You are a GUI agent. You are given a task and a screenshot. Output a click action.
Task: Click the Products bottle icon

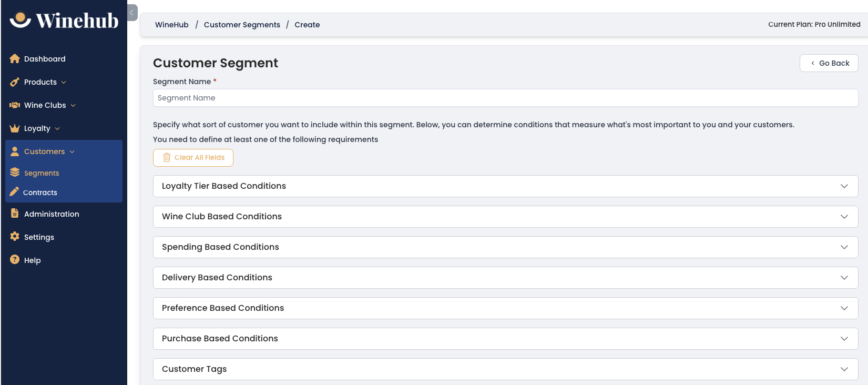(x=15, y=82)
